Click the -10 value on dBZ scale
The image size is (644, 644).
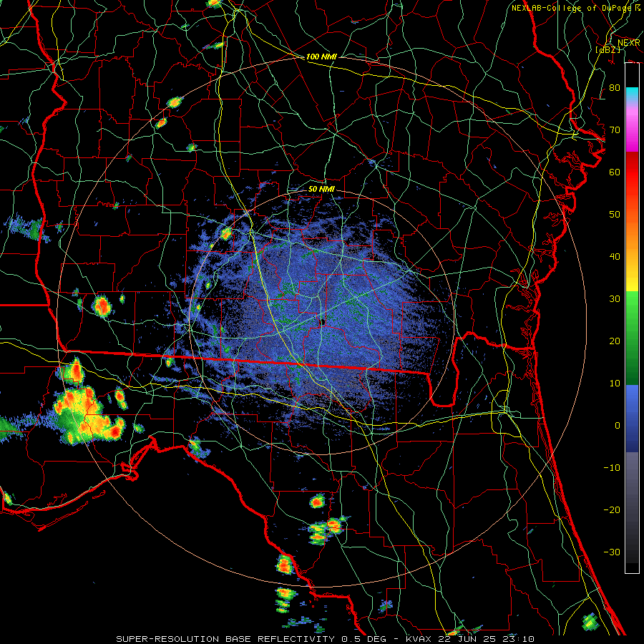[612, 468]
